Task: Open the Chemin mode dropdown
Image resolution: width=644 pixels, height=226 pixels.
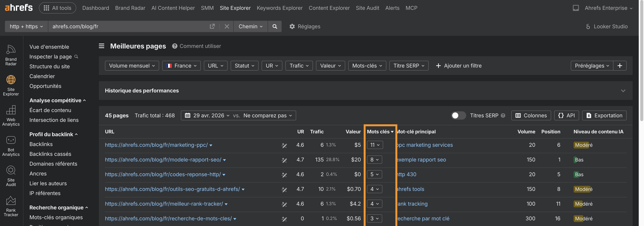Action: [250, 26]
